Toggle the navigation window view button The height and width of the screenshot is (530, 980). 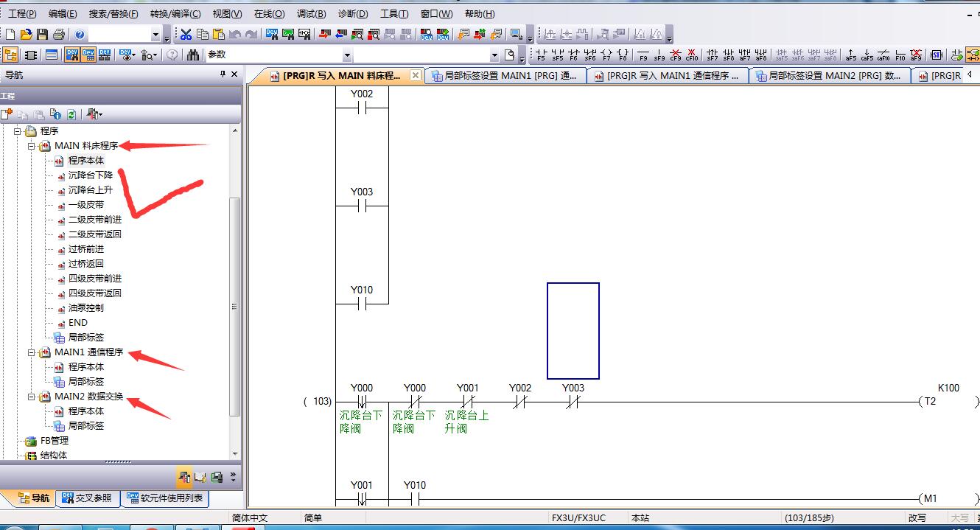pyautogui.click(x=10, y=55)
